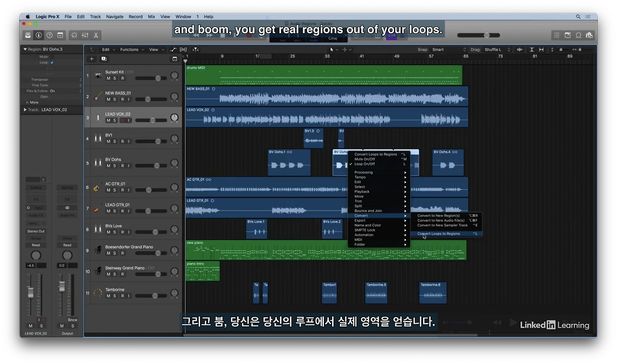The height and width of the screenshot is (364, 617).
Task: Click the EQ slot on Output channel strip
Action: [67, 199]
